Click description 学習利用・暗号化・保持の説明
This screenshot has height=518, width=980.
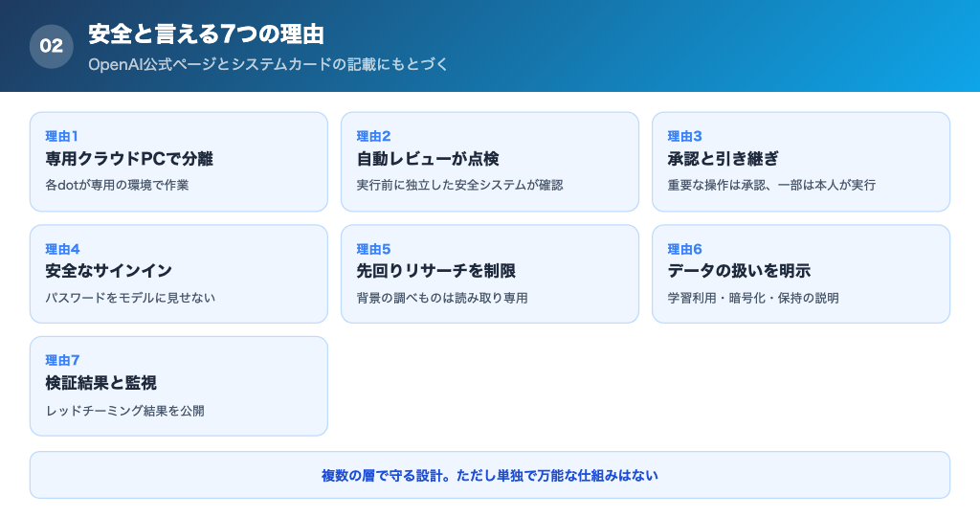coord(753,298)
